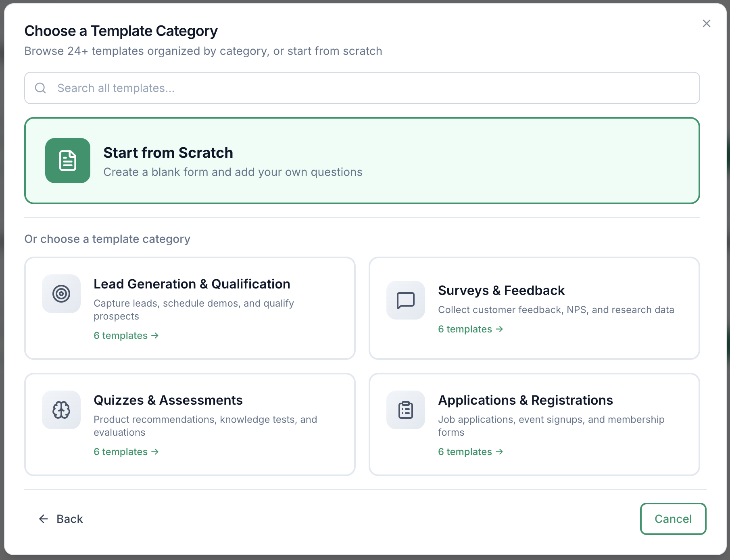This screenshot has width=730, height=560.
Task: Click 'Create a blank form' description text
Action: (233, 172)
